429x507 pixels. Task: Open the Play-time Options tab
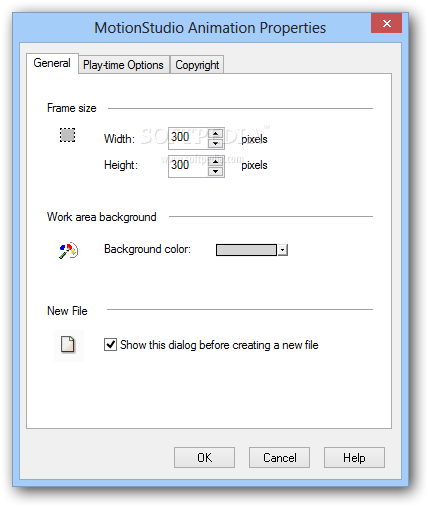point(124,65)
